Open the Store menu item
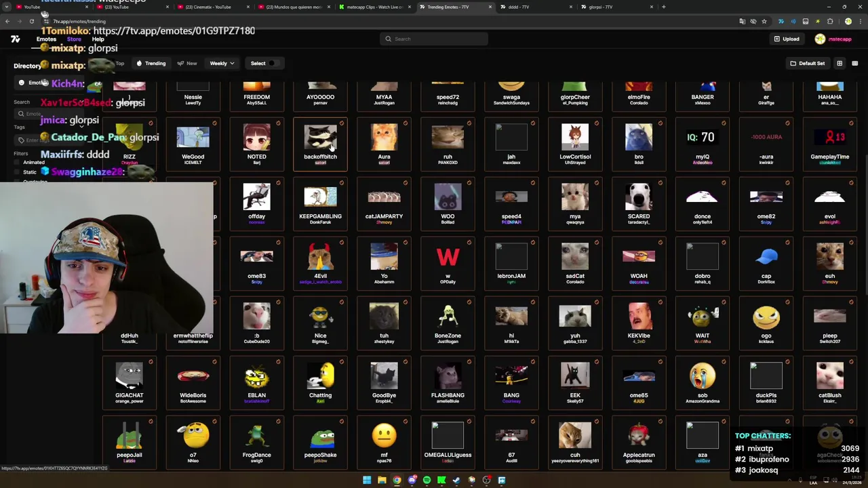868x488 pixels. coord(74,39)
